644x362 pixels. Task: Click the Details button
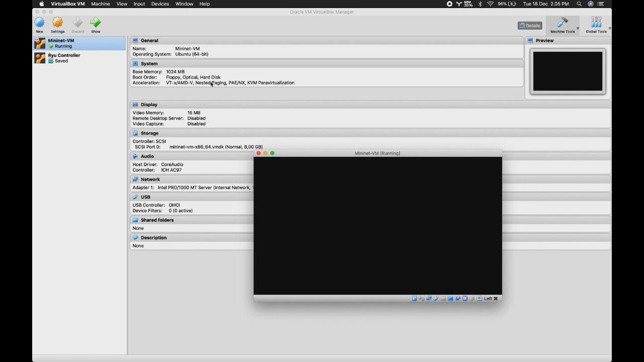(x=530, y=25)
